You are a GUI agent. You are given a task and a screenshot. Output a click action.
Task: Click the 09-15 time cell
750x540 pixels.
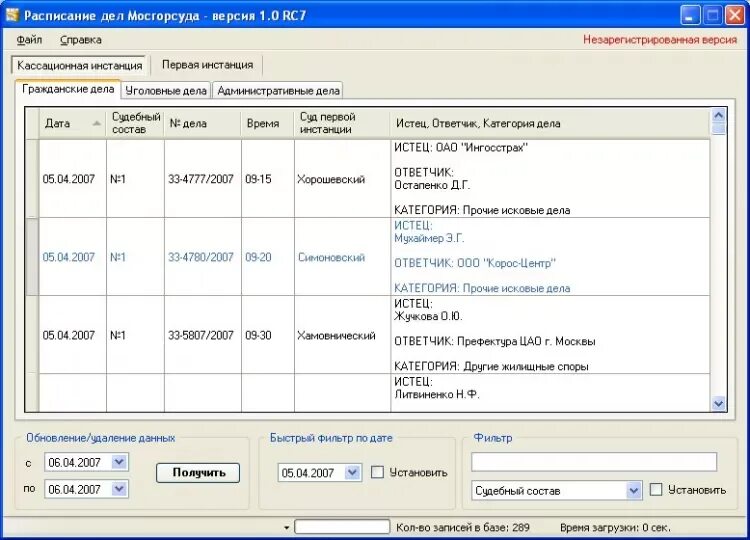pyautogui.click(x=268, y=179)
